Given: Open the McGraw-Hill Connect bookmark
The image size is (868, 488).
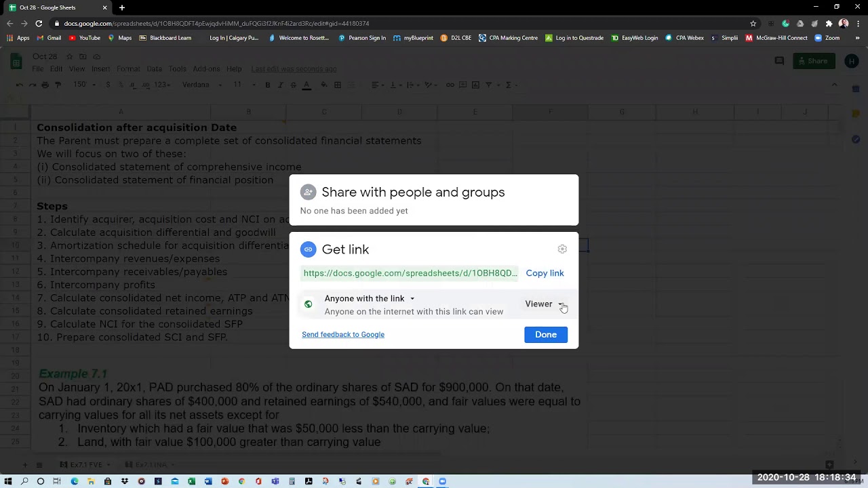Looking at the screenshot, I should point(776,38).
